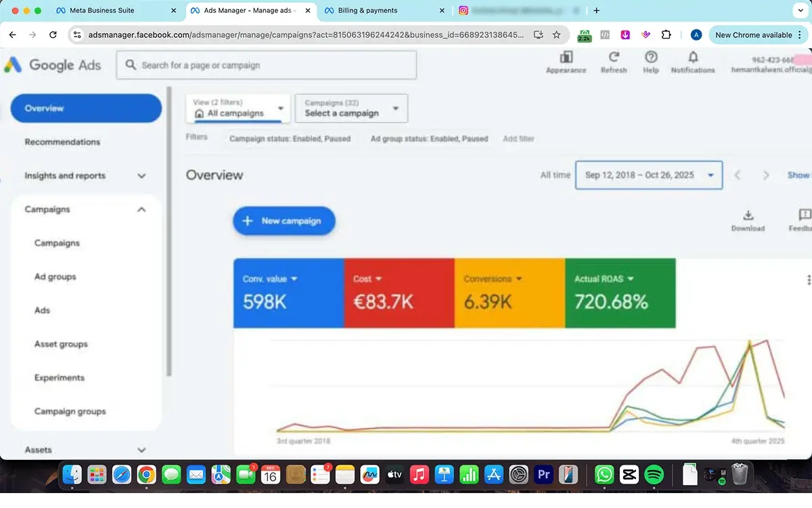The height and width of the screenshot is (508, 812).
Task: Bookmark page with the star icon
Action: pyautogui.click(x=556, y=35)
